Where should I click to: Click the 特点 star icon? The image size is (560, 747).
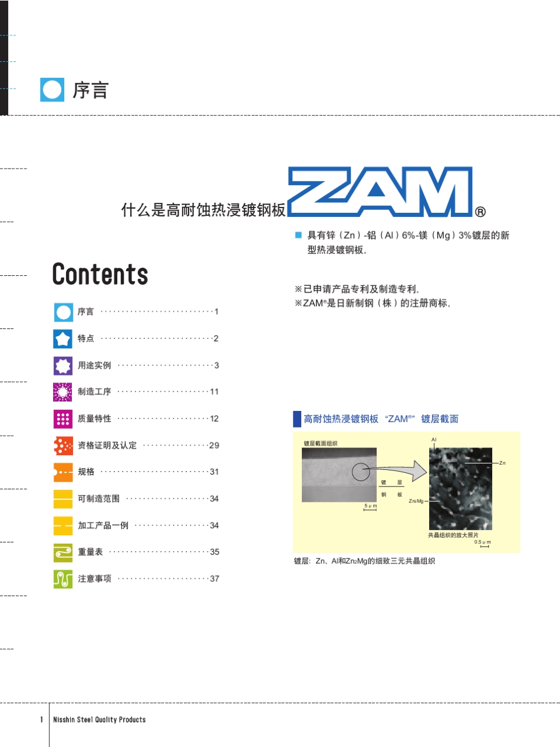(x=63, y=338)
